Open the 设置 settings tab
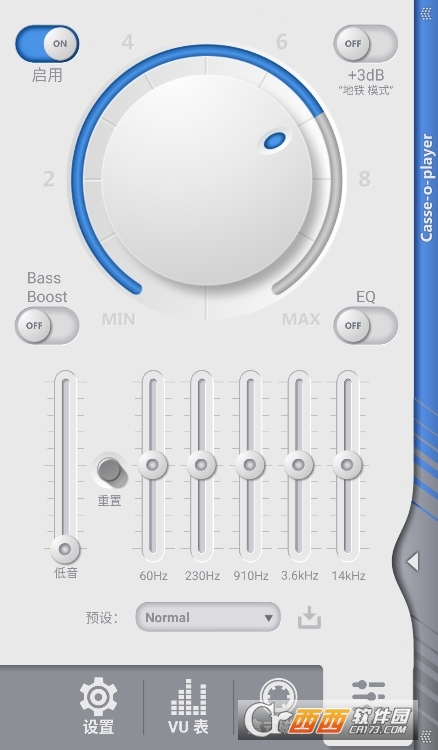Image resolution: width=438 pixels, height=750 pixels. click(x=98, y=706)
